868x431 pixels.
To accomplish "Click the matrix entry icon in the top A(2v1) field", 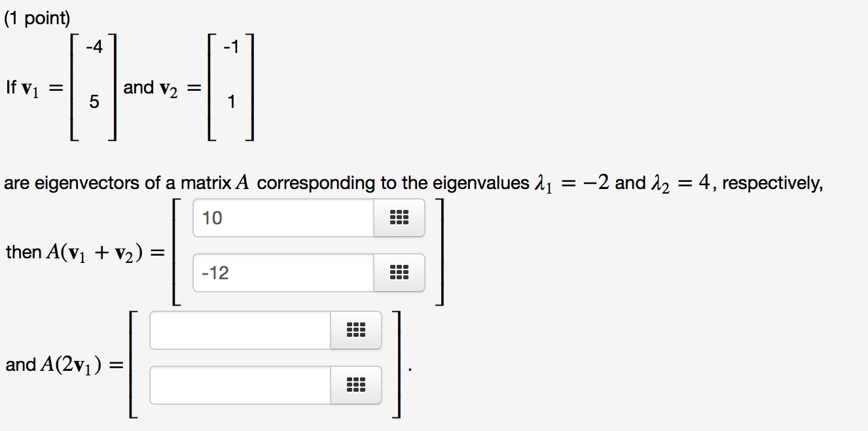I will tap(357, 330).
